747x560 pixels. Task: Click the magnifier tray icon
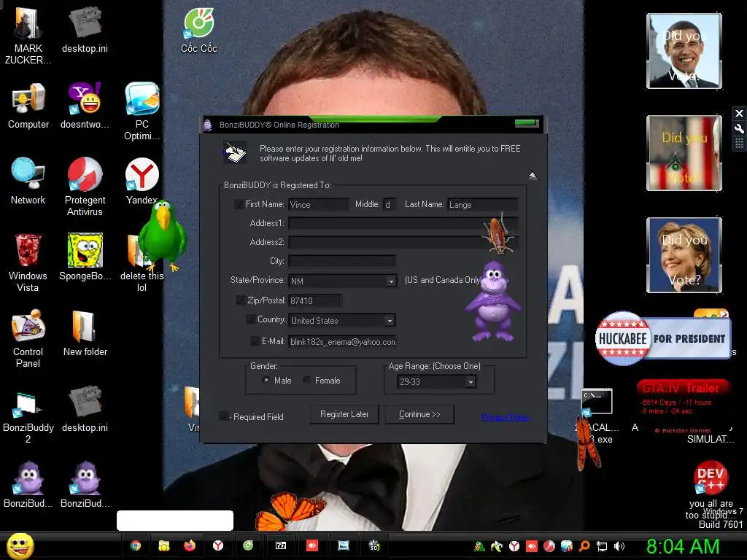click(x=584, y=546)
